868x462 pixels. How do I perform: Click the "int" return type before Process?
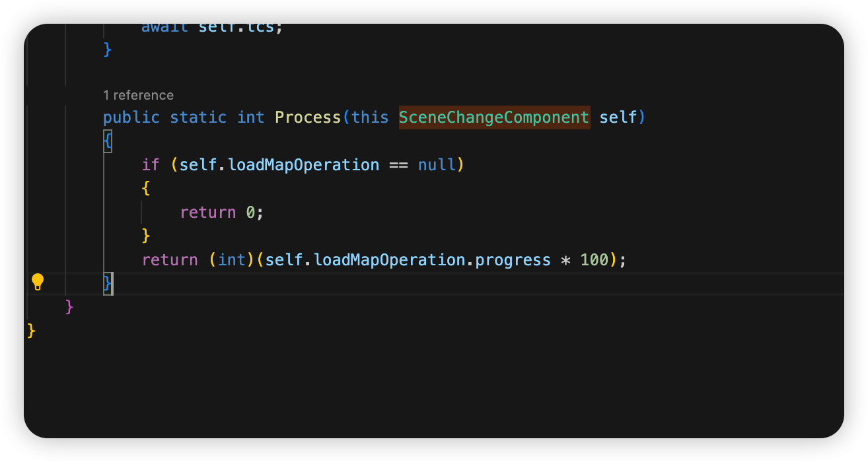coord(251,117)
